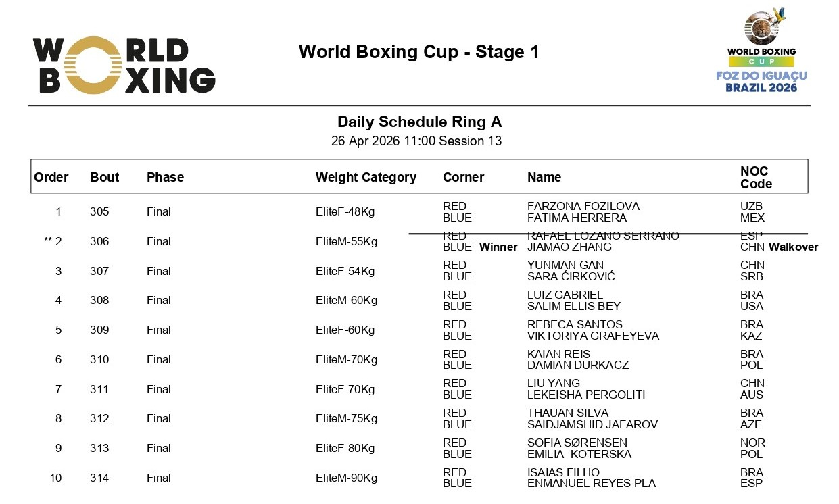Screen dimensions: 839x504
Task: Click the Walkover label next to CHN
Action: pyautogui.click(x=793, y=247)
